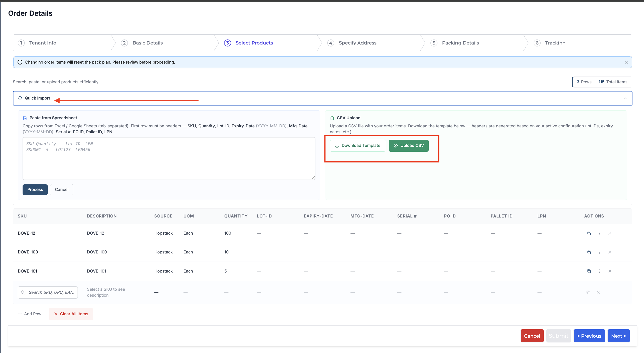Delete the DOVE-100 row
This screenshot has width=644, height=353.
click(610, 252)
